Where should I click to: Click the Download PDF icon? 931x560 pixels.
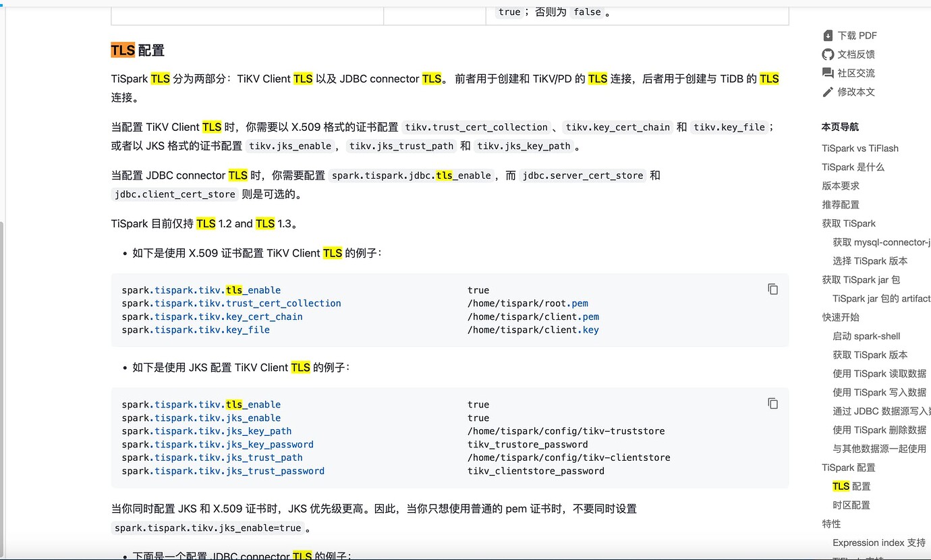click(x=828, y=36)
